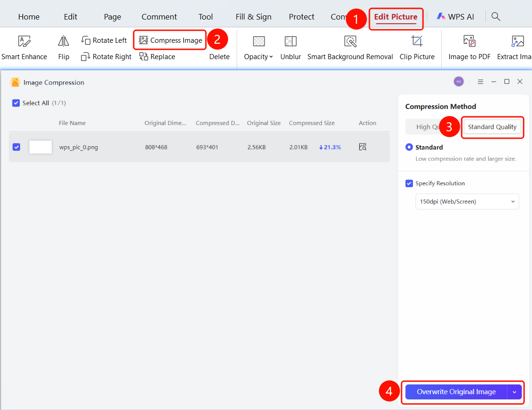This screenshot has width=532, height=410.
Task: Open the hamburger menu in Image Compression
Action: point(480,81)
